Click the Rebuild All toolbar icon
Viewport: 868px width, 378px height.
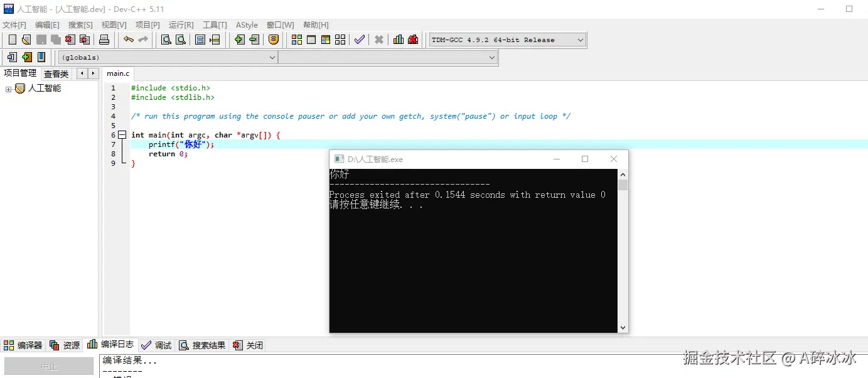[340, 40]
